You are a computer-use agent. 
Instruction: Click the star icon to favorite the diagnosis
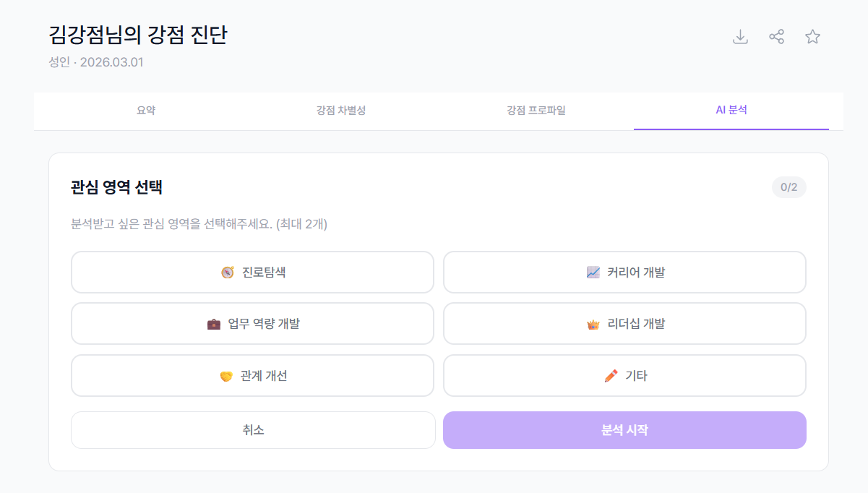click(x=812, y=36)
